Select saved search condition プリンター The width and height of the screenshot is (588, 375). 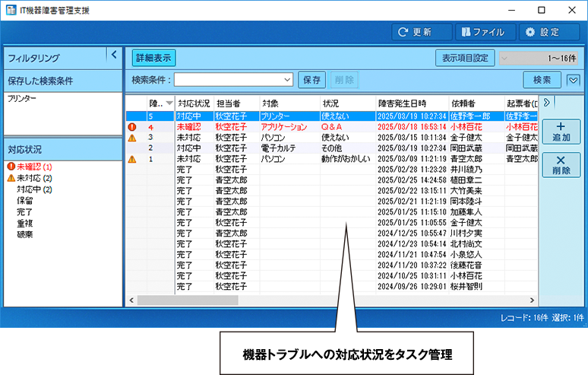tap(22, 98)
